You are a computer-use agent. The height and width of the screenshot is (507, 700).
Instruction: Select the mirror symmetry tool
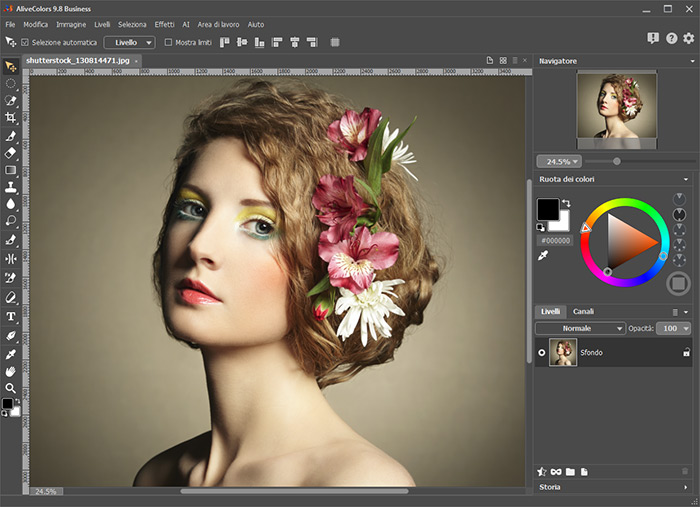[x=11, y=258]
